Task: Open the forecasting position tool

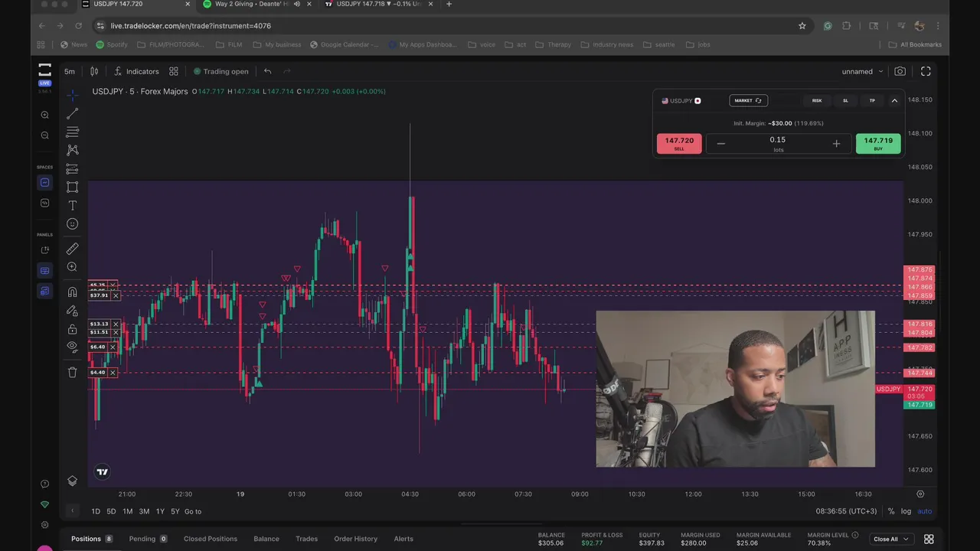Action: 72,168
